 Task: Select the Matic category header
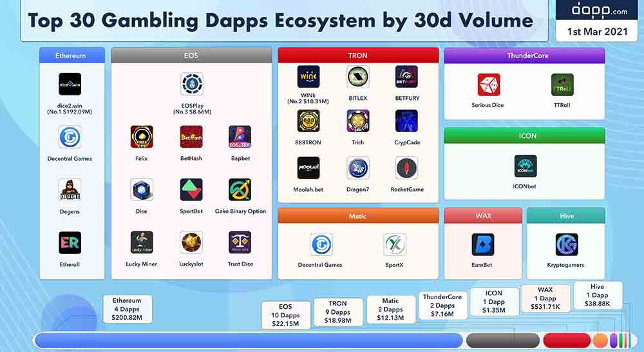(358, 216)
